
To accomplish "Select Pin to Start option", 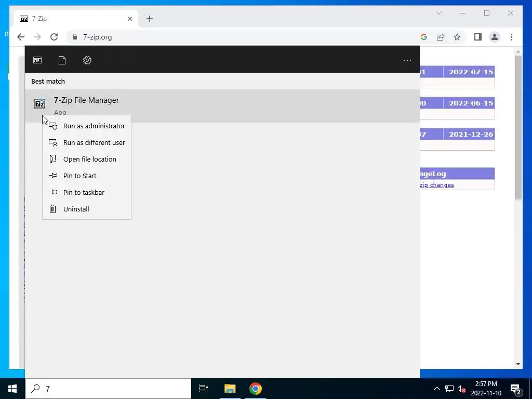I will coord(87,176).
